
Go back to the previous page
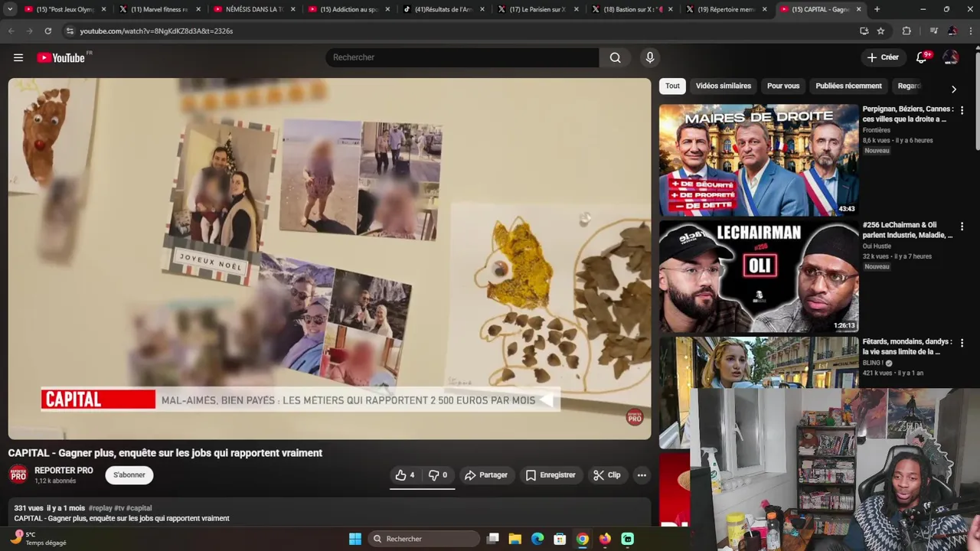(x=11, y=31)
